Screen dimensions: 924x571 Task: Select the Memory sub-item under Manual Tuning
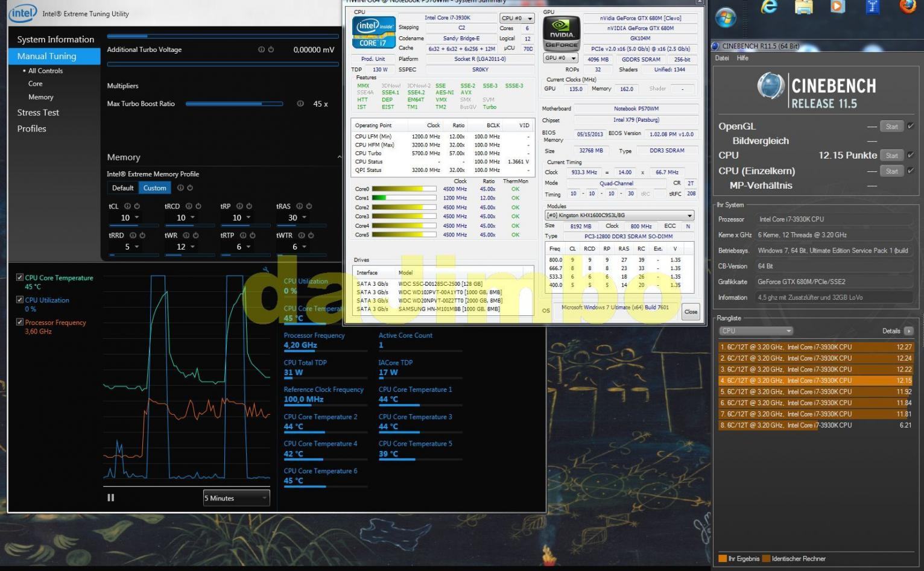click(41, 97)
